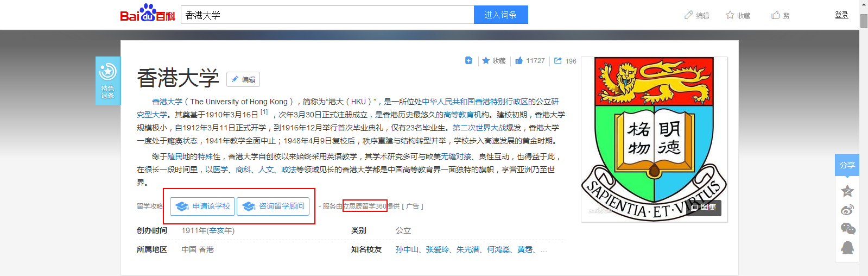Open alumnus 孙中山 link

(x=407, y=249)
